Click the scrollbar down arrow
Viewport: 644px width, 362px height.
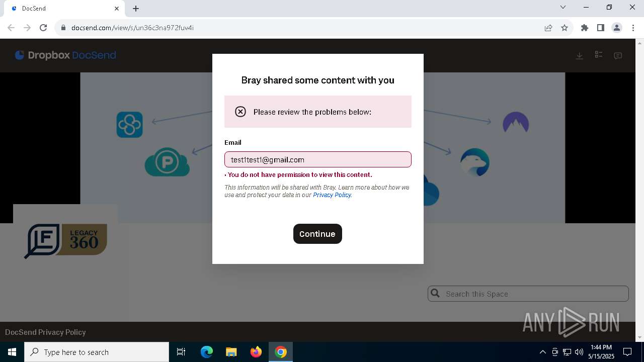click(640, 337)
